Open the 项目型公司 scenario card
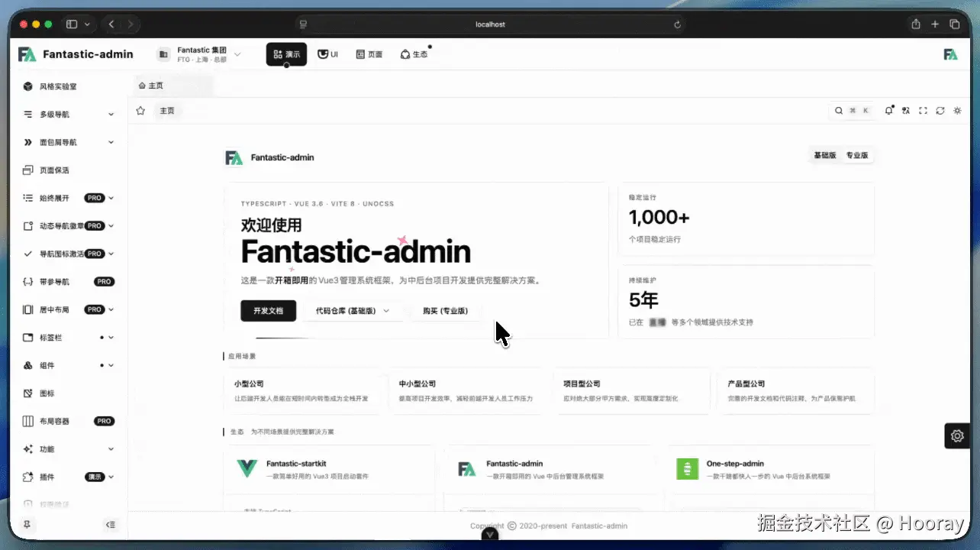This screenshot has height=550, width=980. coord(631,391)
